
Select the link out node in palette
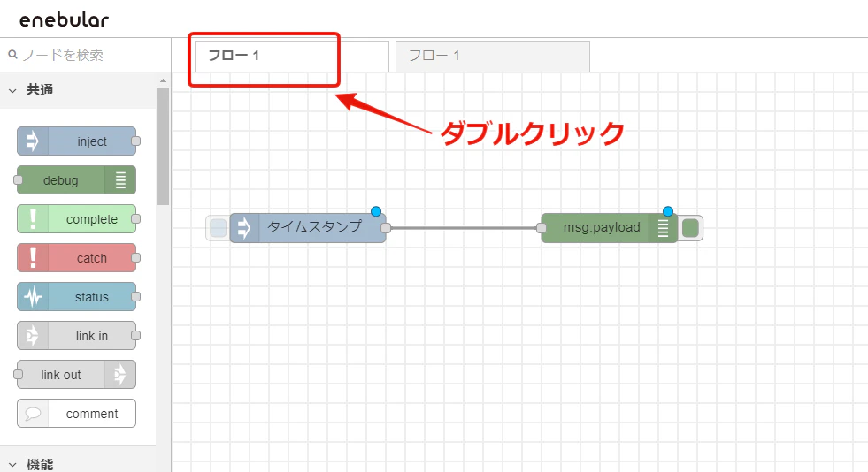tap(76, 374)
